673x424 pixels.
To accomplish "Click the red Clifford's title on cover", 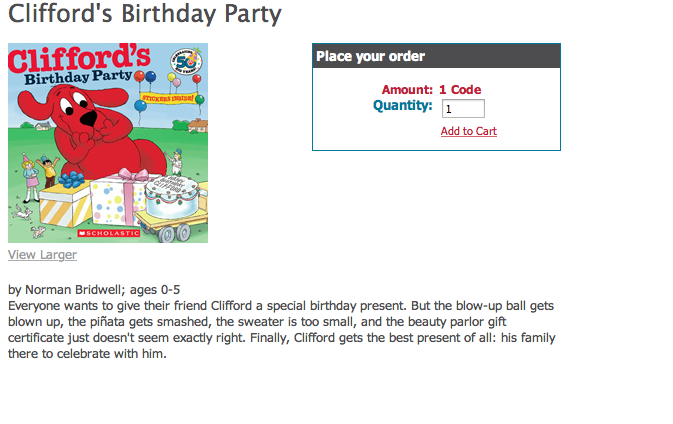I will point(79,58).
